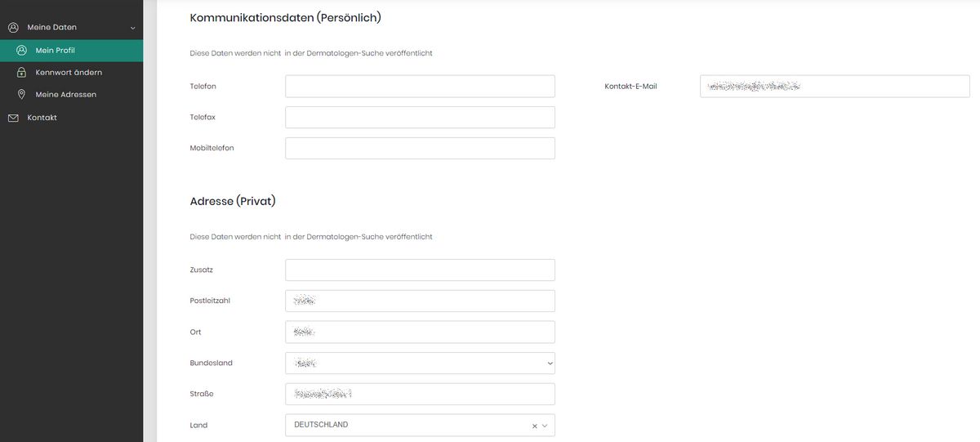Image resolution: width=980 pixels, height=442 pixels.
Task: Click the location pin icon for Meine Adressen
Action: [x=21, y=95]
